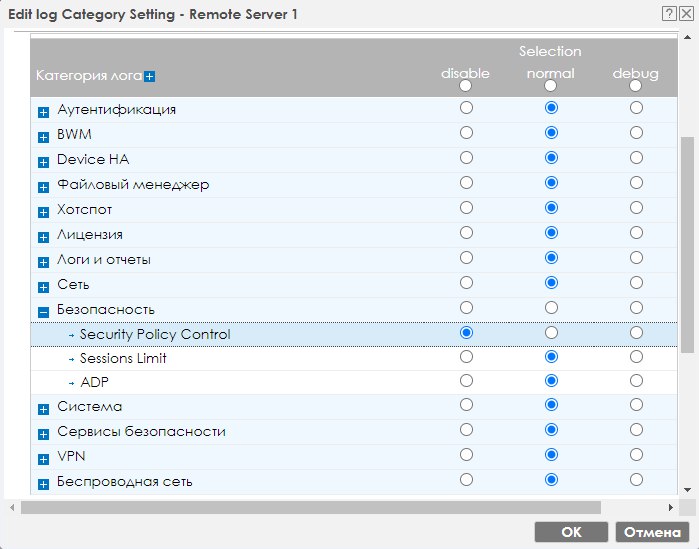Image resolution: width=699 pixels, height=549 pixels.
Task: Select debug for all categories in header
Action: click(x=636, y=86)
